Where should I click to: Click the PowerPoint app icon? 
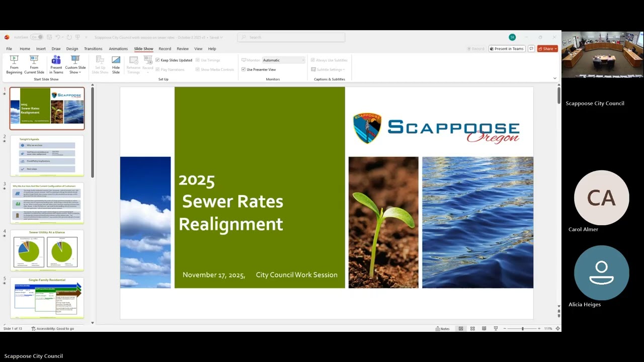tap(7, 37)
